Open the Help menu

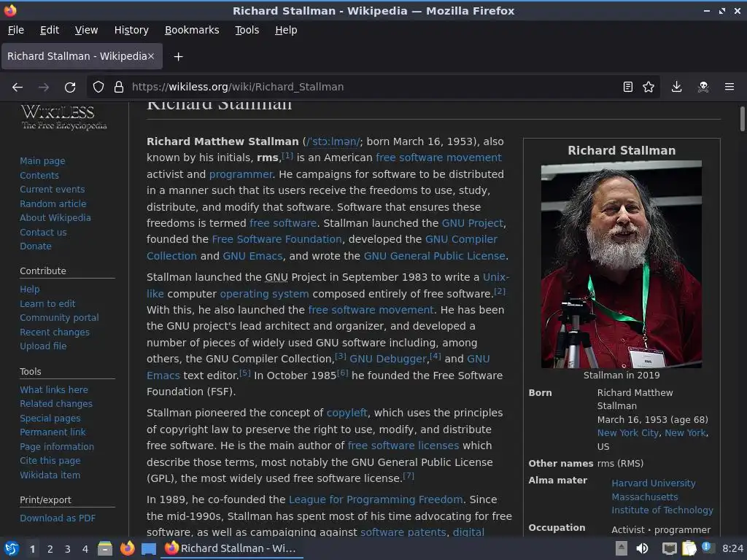coord(286,30)
